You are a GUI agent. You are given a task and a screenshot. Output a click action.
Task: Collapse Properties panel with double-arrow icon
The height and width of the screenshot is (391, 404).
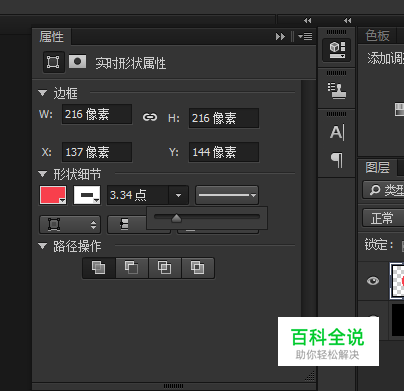coord(280,36)
